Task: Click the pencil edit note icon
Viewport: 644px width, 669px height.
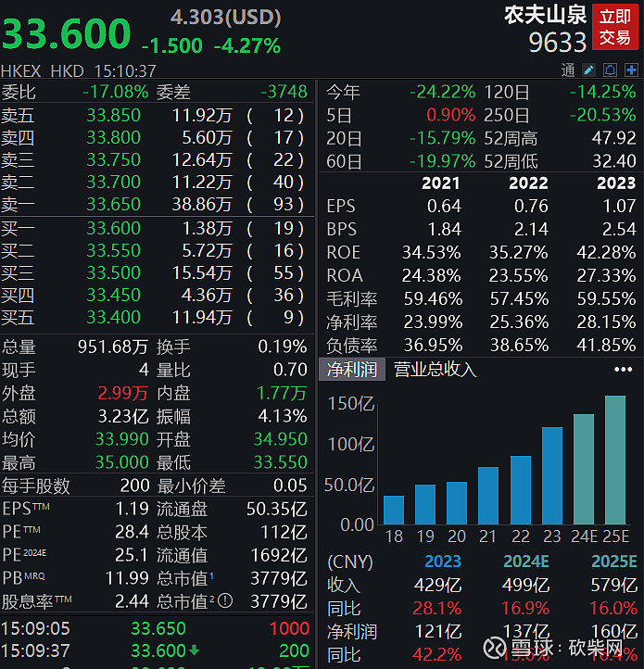Action: [x=589, y=70]
